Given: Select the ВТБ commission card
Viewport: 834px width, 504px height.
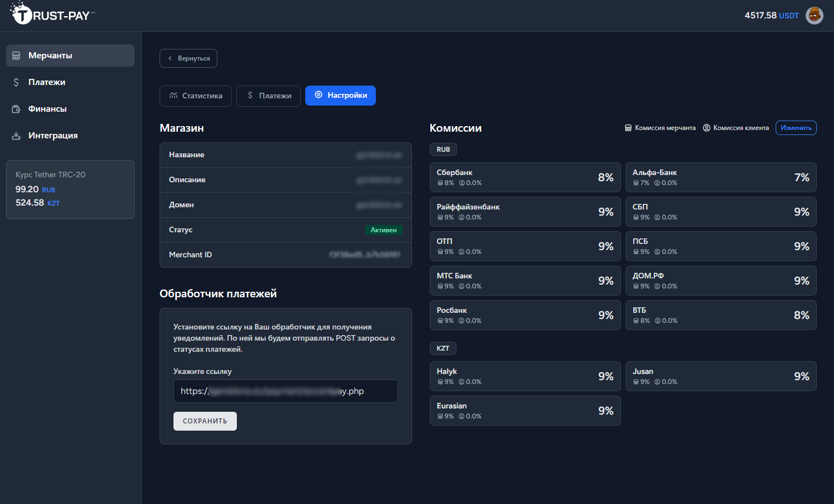Looking at the screenshot, I should 721,315.
